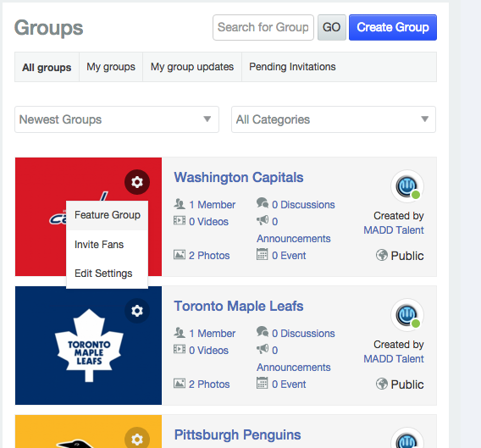
Task: Focus the Search for Group field
Action: tap(263, 27)
